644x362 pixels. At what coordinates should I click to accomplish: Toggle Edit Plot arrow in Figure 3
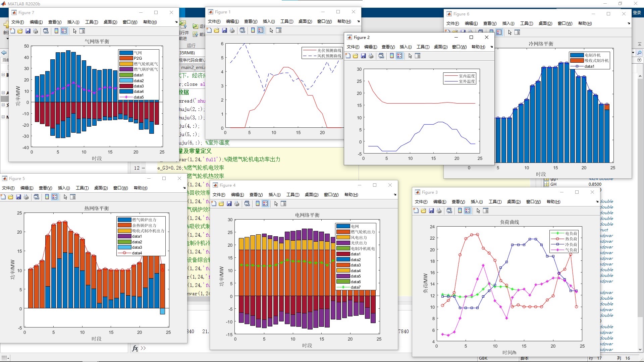[x=478, y=211]
